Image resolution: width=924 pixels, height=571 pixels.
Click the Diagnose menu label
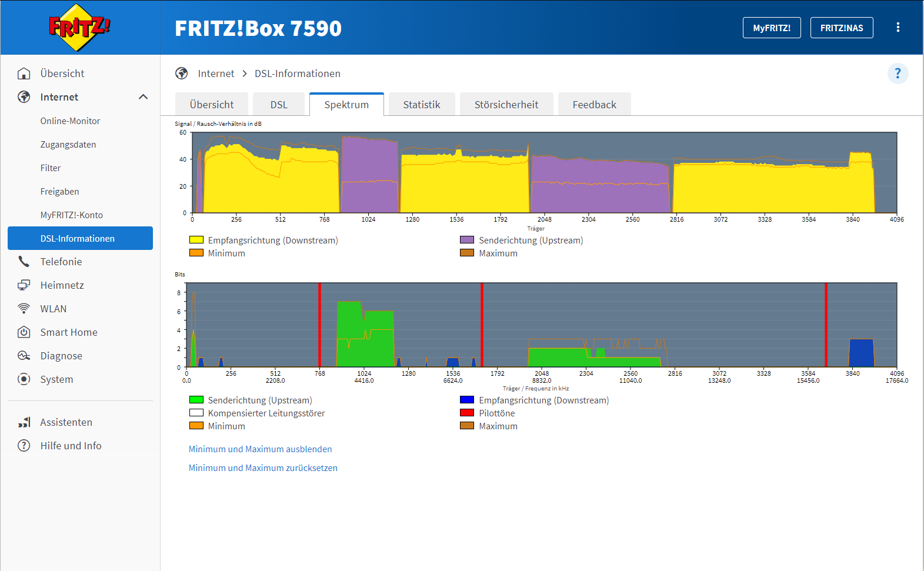(61, 356)
